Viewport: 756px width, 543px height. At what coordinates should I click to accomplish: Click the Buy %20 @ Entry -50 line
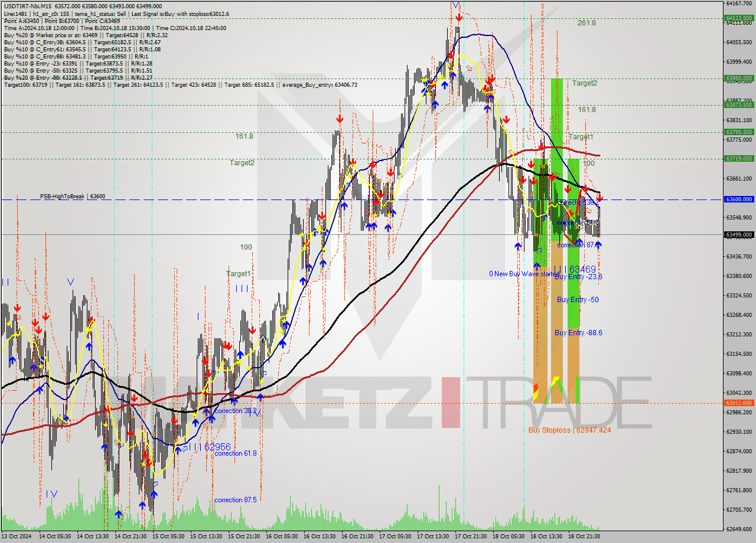pos(78,70)
